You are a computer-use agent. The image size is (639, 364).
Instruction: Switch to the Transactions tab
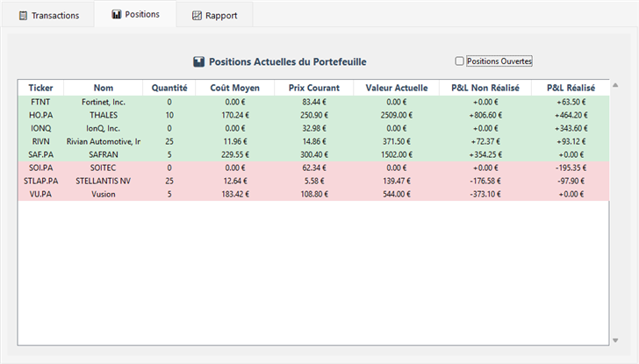48,16
